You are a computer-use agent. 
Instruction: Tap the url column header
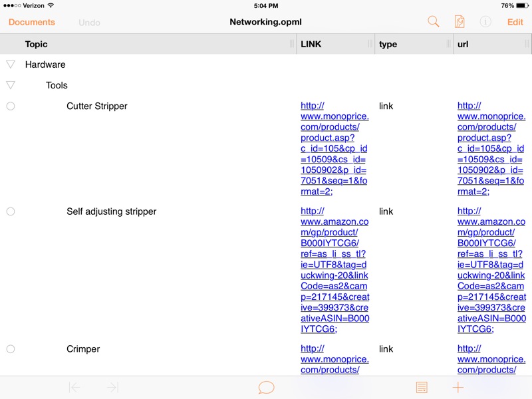tap(464, 44)
